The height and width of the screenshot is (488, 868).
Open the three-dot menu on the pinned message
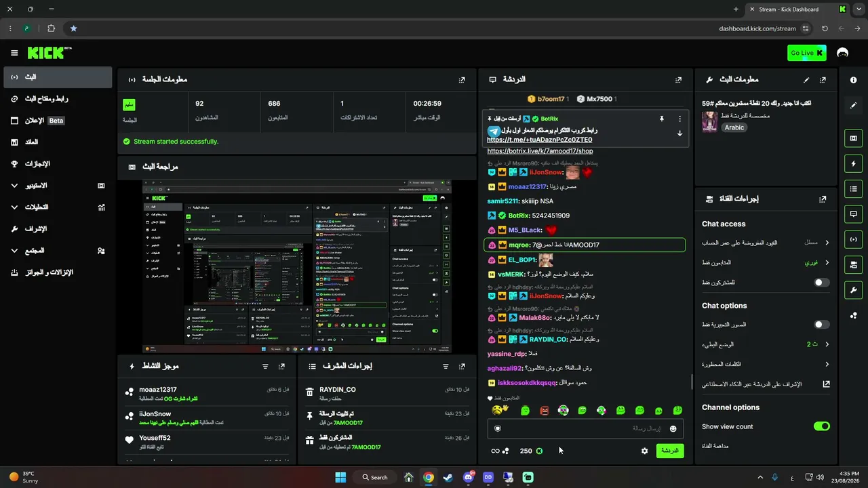click(679, 119)
